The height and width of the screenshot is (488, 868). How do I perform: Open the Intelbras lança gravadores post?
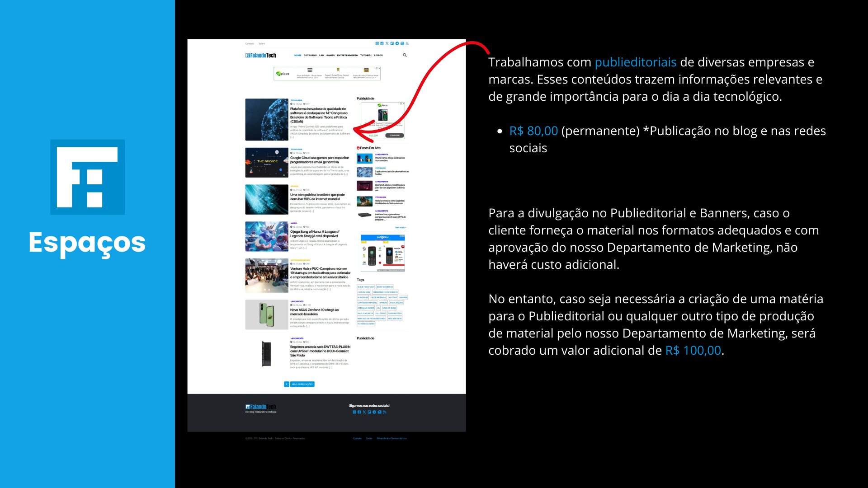[x=390, y=217]
